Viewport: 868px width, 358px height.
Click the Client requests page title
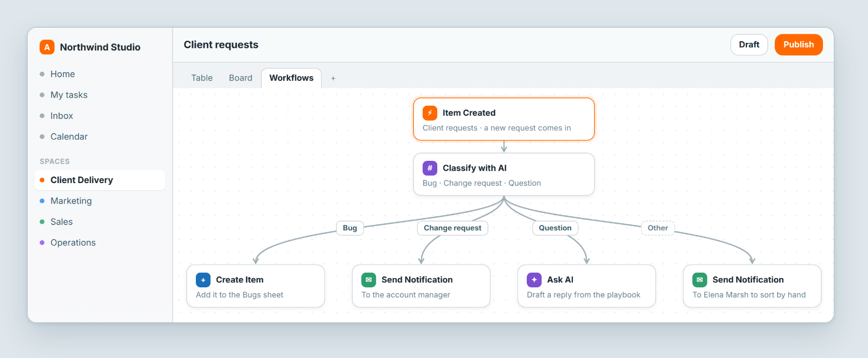click(221, 45)
